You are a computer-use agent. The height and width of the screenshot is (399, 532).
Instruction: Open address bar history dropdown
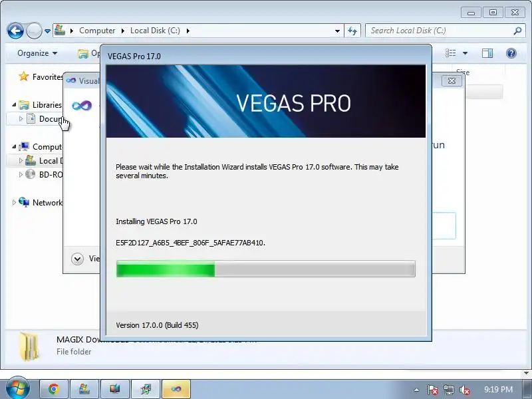click(x=337, y=31)
